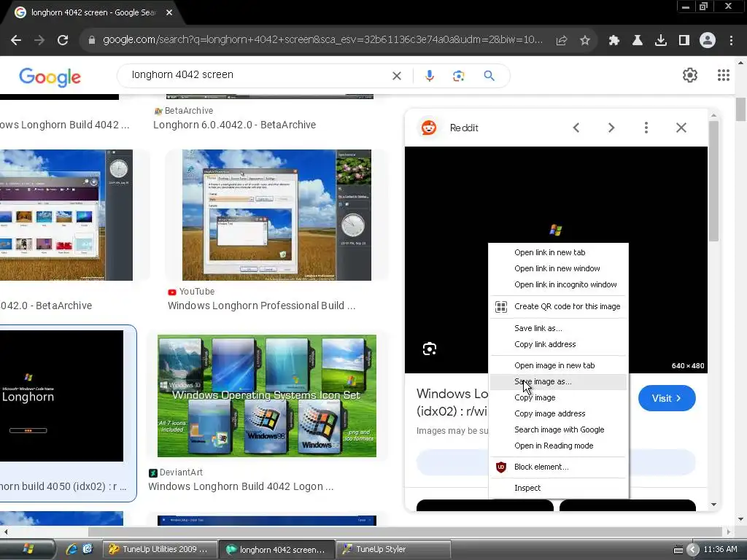Click the share page icon in address bar
Image resolution: width=747 pixels, height=560 pixels.
click(x=562, y=41)
